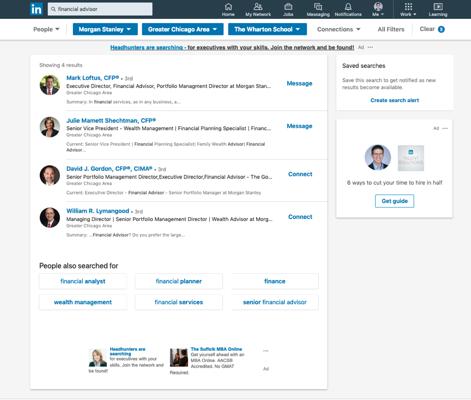Connect with David J. Gordon
Image resolution: width=471 pixels, height=400 pixels.
point(300,174)
